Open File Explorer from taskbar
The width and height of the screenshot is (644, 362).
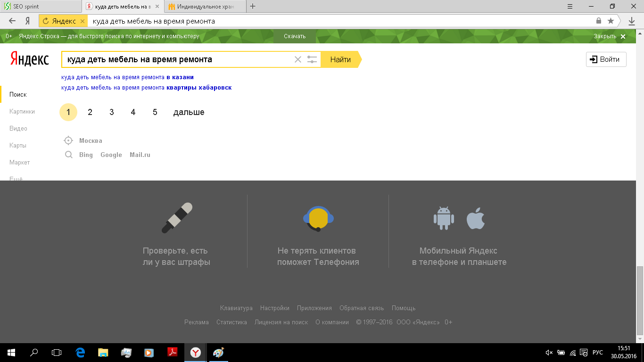point(103,352)
